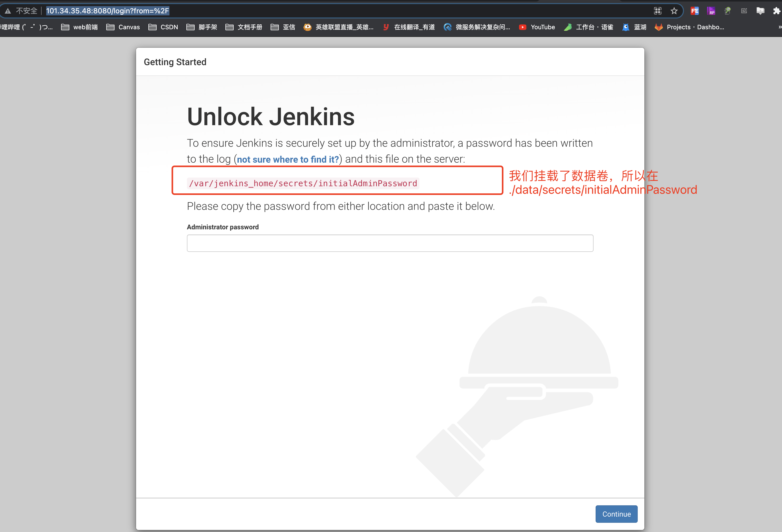Click the Continue button
The image size is (782, 532).
tap(616, 514)
